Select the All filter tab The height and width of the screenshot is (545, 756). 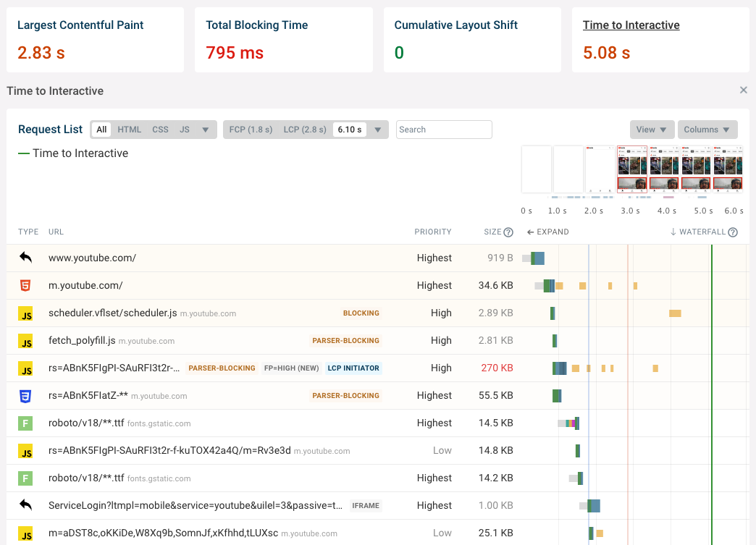[x=101, y=130]
